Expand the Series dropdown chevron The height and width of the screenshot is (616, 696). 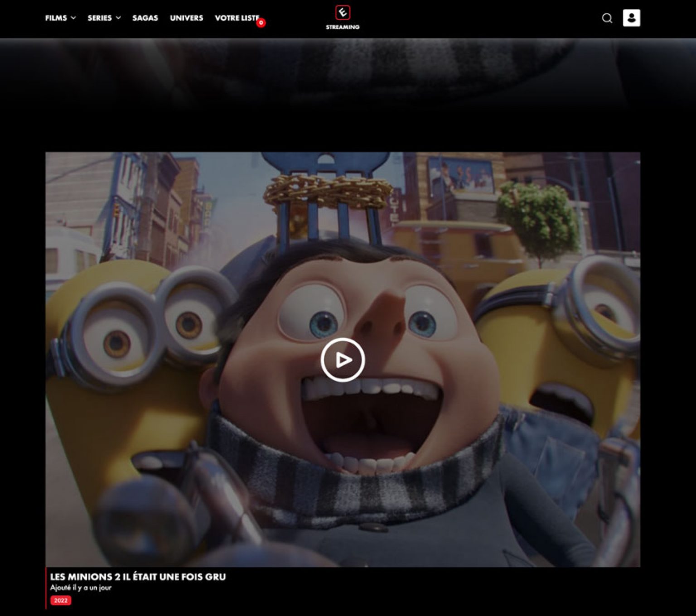(118, 18)
